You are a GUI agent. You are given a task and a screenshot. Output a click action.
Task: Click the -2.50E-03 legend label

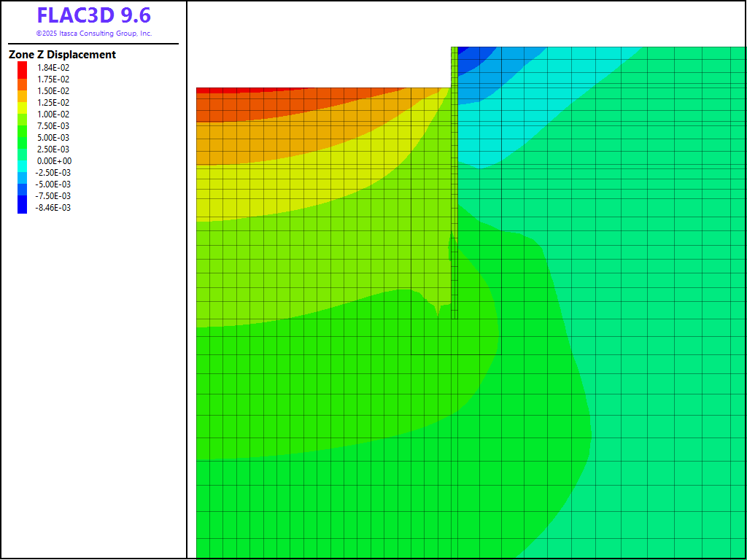coord(53,173)
